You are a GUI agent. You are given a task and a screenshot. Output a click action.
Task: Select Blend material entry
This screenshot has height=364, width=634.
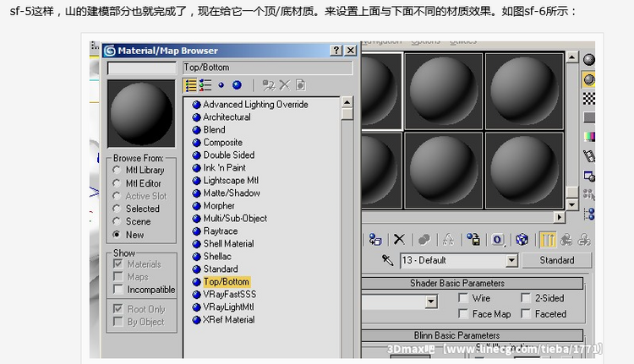[214, 130]
